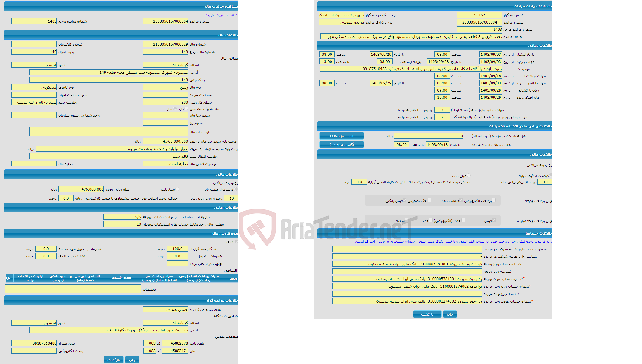Viewport: 642px width, 364px height.
Task: Click the back icon on right panel
Action: 427,314
